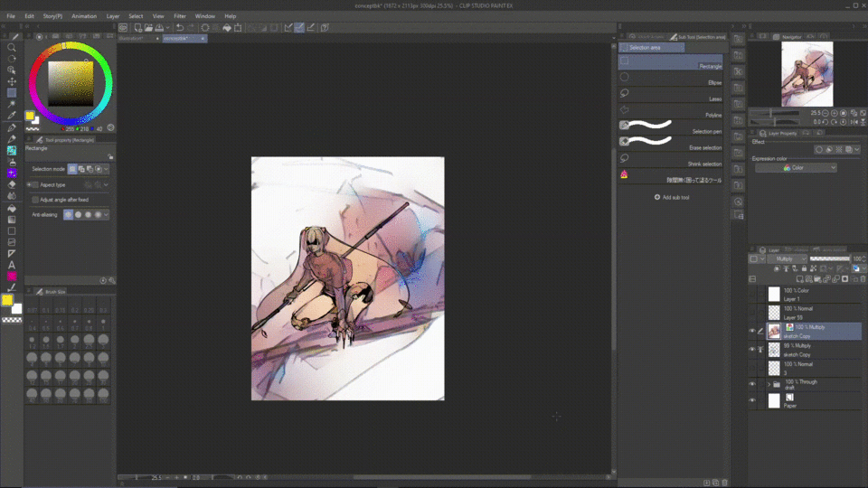Image resolution: width=868 pixels, height=488 pixels.
Task: Open the Expression color dropdown
Action: click(x=796, y=168)
